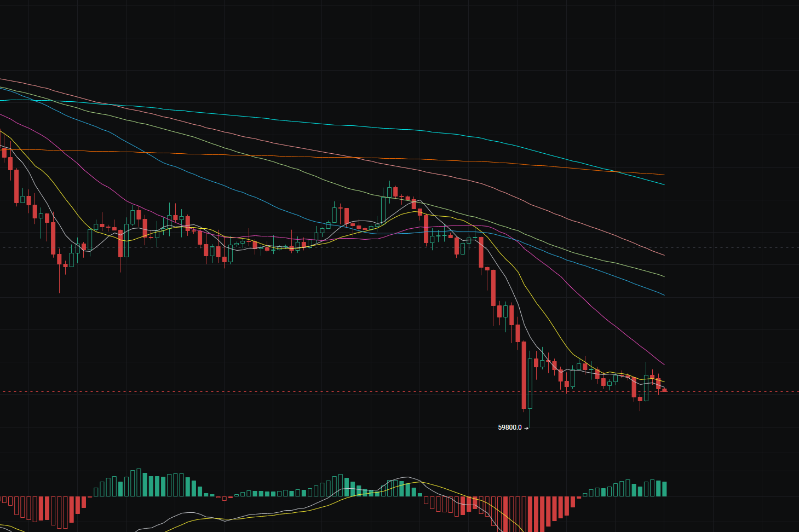
Task: Click the rightmost small red candle
Action: (665, 389)
